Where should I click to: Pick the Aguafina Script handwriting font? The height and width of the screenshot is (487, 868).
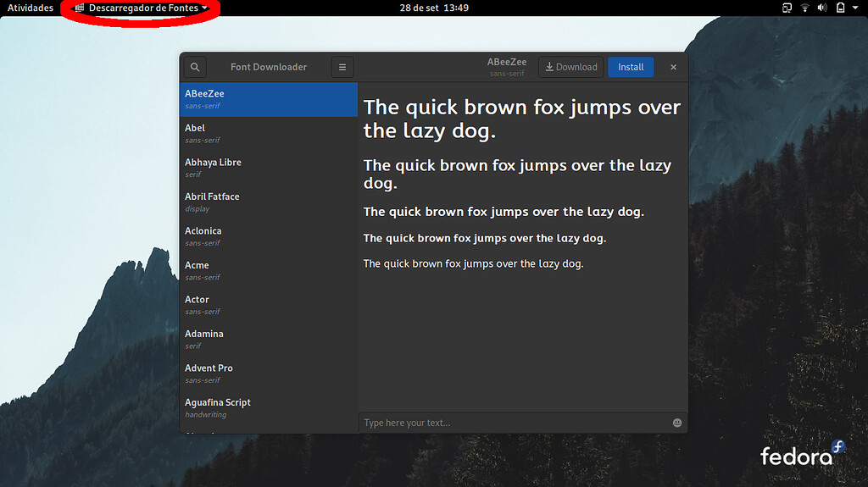(x=268, y=407)
